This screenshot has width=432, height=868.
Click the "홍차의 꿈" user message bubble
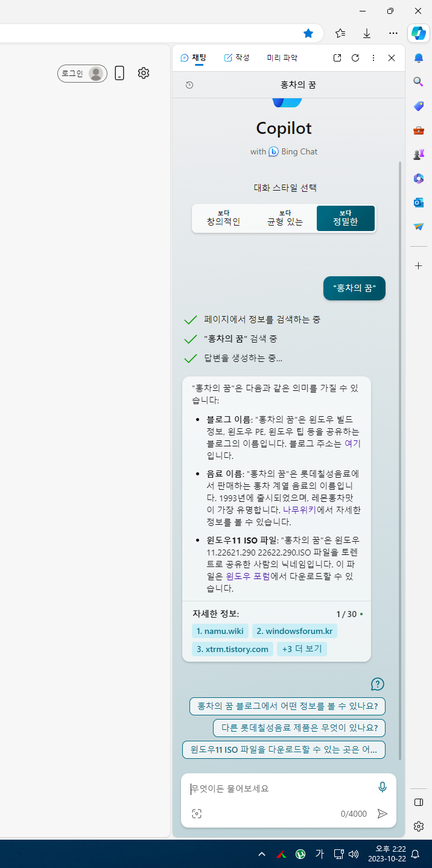(354, 288)
